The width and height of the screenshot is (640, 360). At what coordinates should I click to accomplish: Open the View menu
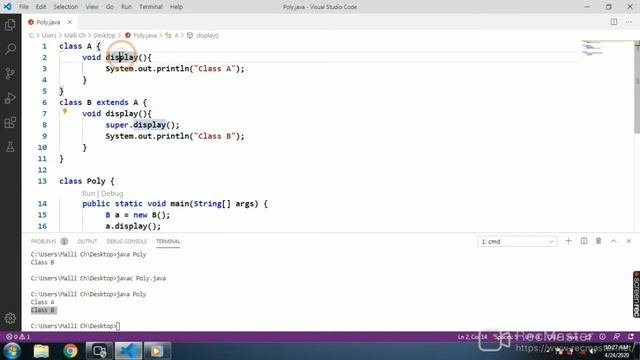[92, 7]
